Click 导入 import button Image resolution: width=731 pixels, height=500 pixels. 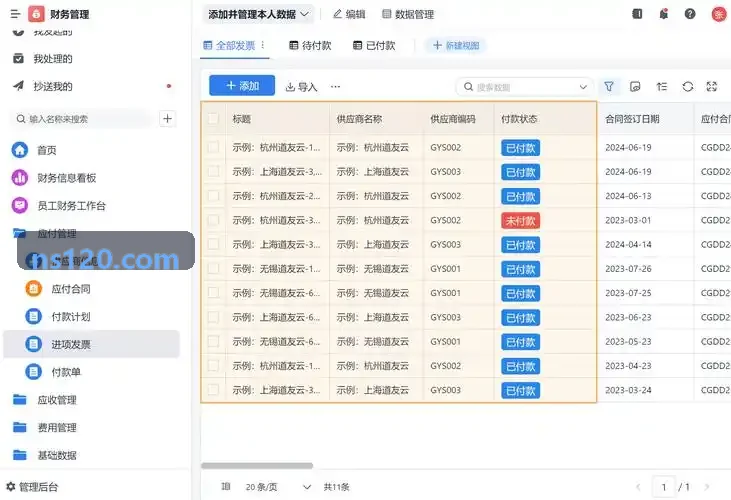coord(301,87)
